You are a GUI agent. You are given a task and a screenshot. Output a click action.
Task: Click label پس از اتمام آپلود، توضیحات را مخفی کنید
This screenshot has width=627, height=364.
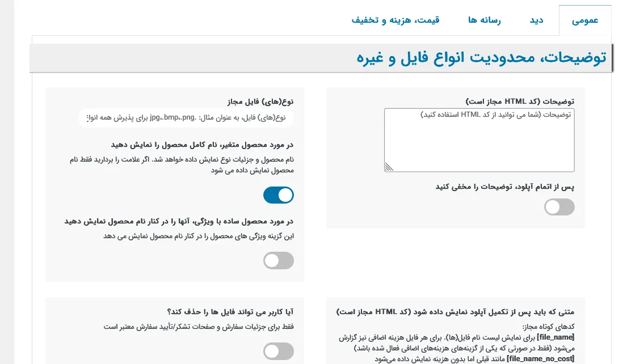point(504,187)
